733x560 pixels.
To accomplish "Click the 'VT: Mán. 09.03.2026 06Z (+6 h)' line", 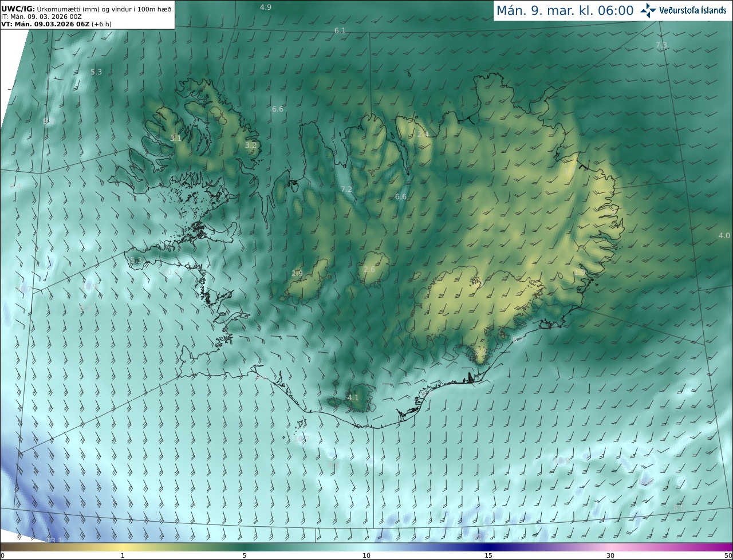I will click(56, 24).
